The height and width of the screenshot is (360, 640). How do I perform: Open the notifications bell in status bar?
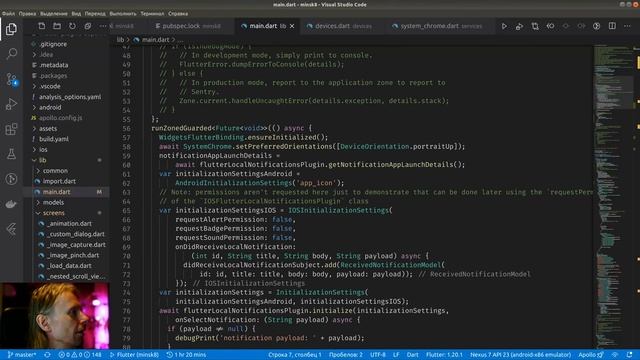click(x=630, y=355)
